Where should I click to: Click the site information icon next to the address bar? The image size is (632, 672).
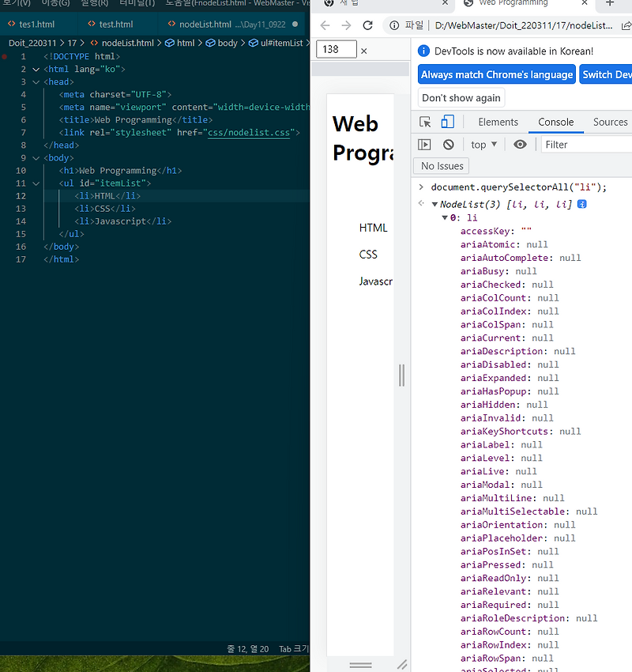[x=394, y=25]
